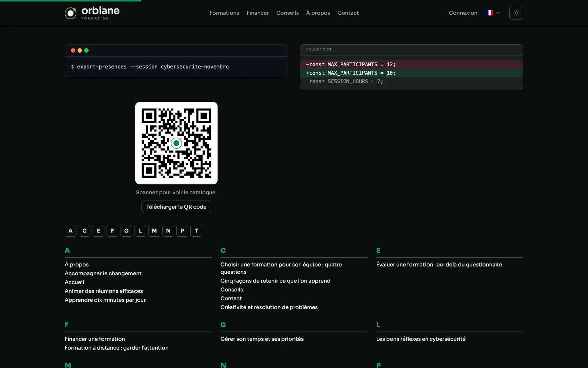Open Financer une formation link
This screenshot has height=368, width=588.
click(95, 339)
